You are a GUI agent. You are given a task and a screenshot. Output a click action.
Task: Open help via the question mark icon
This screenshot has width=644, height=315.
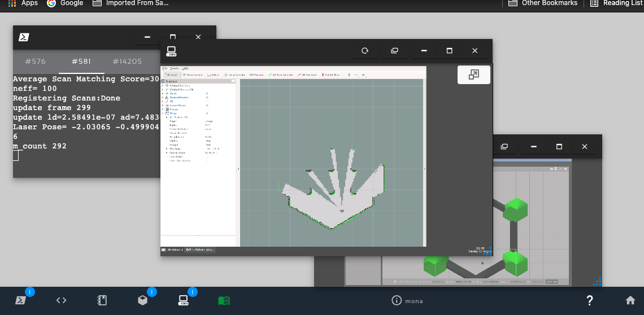tap(590, 300)
